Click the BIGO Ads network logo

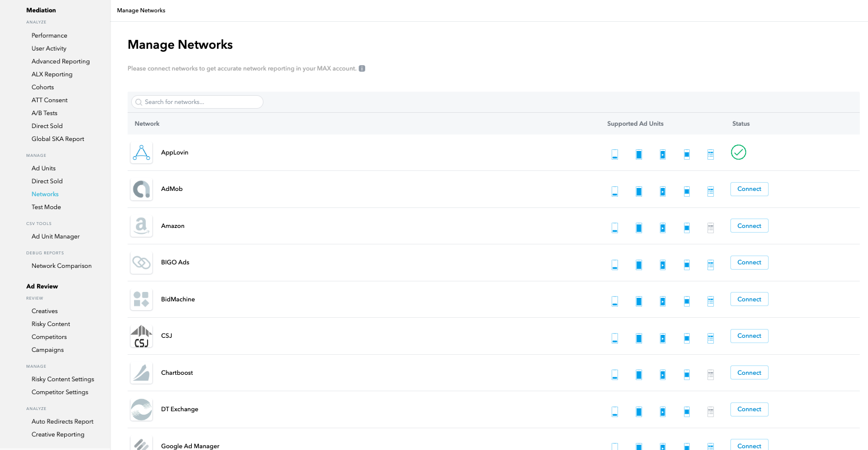click(141, 262)
